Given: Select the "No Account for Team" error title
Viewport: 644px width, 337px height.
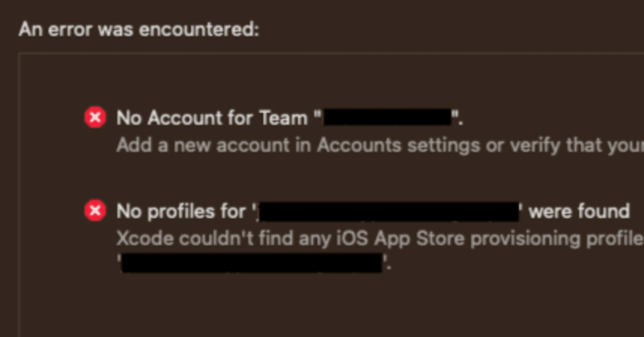Looking at the screenshot, I should click(211, 118).
